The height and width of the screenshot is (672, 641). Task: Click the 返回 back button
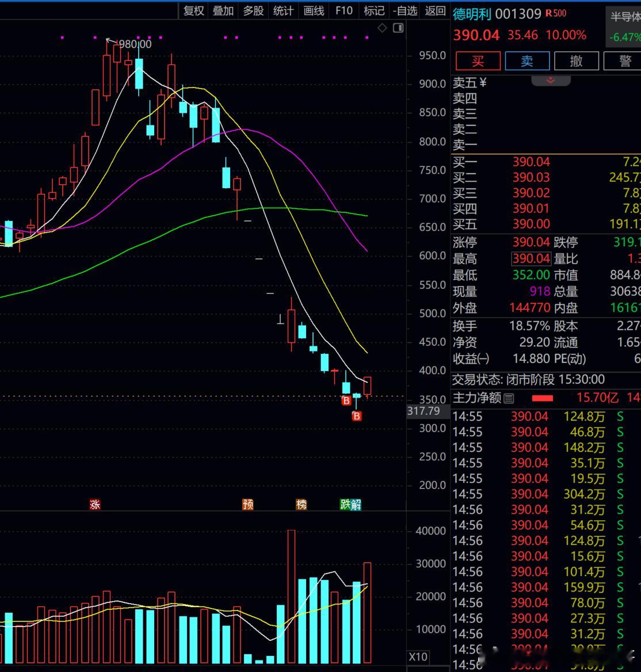point(436,11)
